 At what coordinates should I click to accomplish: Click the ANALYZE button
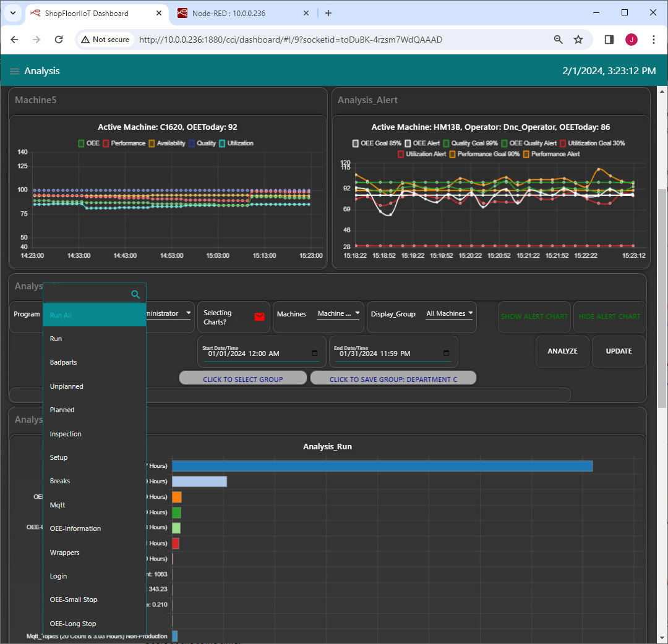point(562,351)
